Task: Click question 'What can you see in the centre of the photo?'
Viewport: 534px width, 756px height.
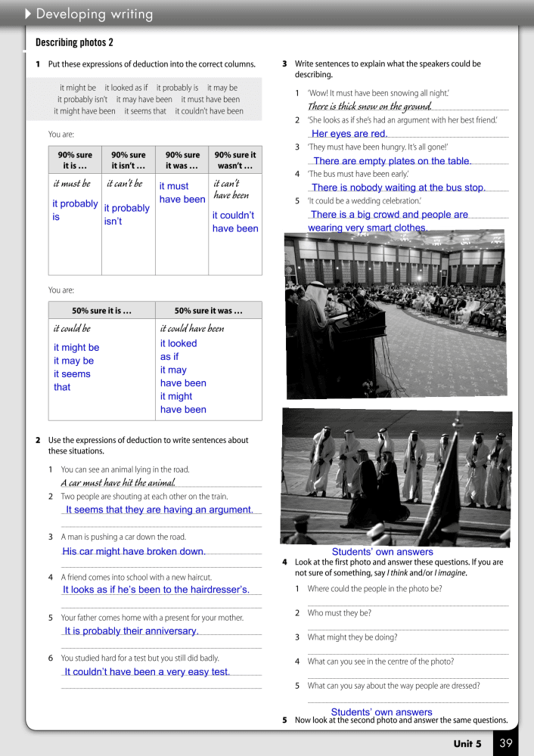Action: point(380,661)
